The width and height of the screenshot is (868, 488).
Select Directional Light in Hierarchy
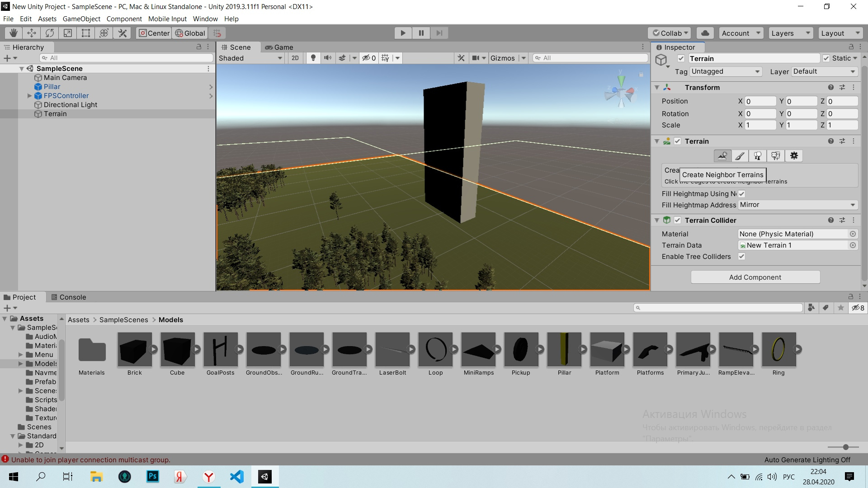(71, 105)
